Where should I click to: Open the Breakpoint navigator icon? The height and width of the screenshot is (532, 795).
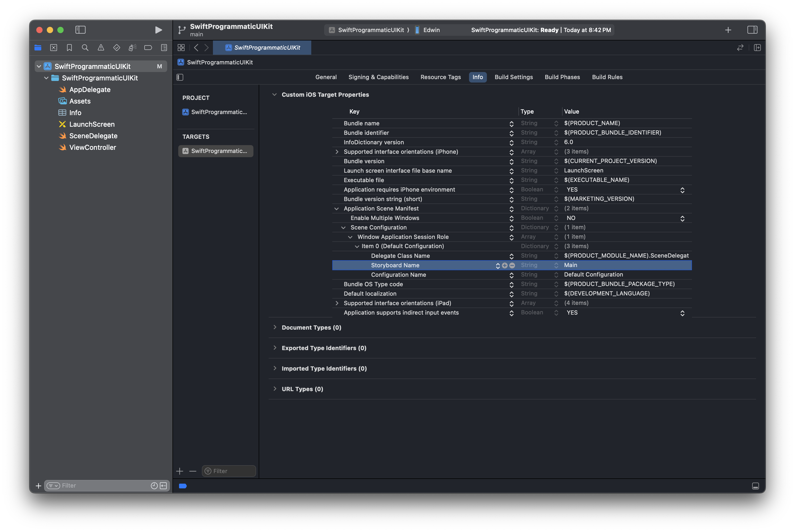click(x=148, y=48)
